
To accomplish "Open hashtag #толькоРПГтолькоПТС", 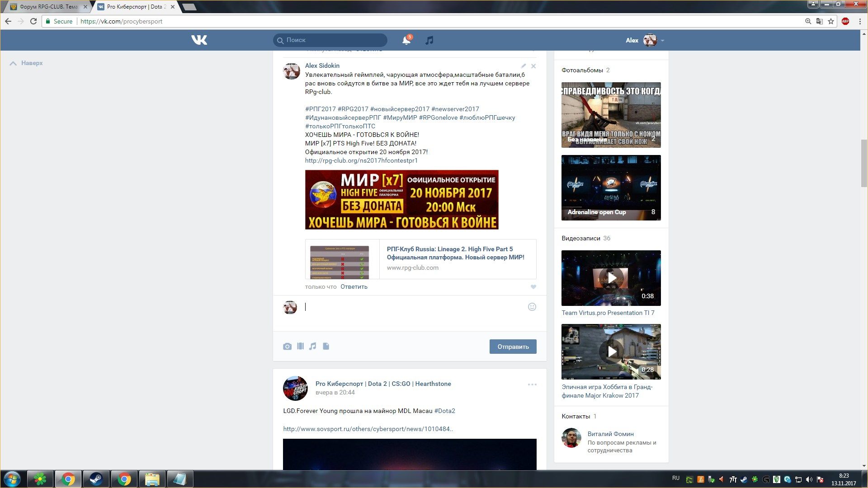I will tap(340, 126).
